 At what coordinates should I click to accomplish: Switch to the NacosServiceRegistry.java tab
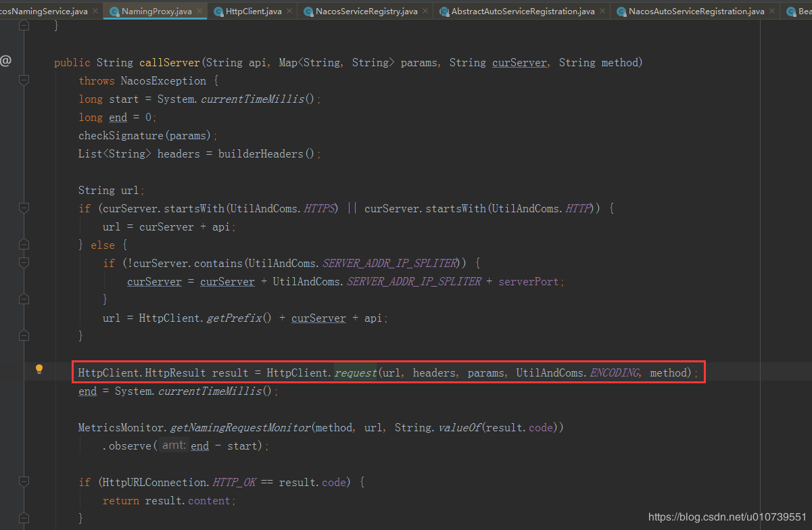366,11
